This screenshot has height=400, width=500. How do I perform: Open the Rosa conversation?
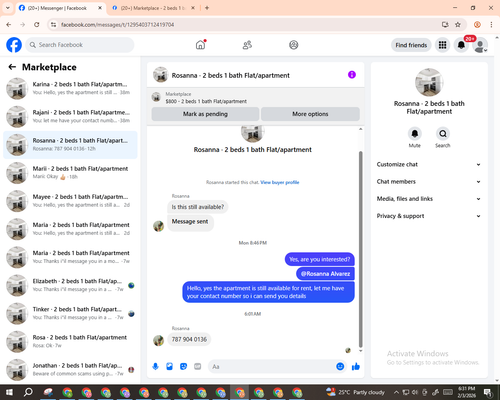click(x=70, y=341)
